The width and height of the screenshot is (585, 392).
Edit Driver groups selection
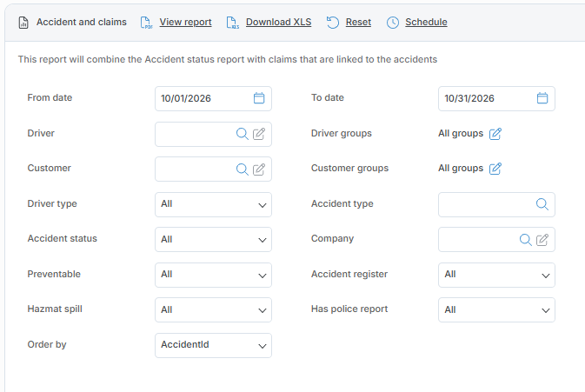point(495,134)
